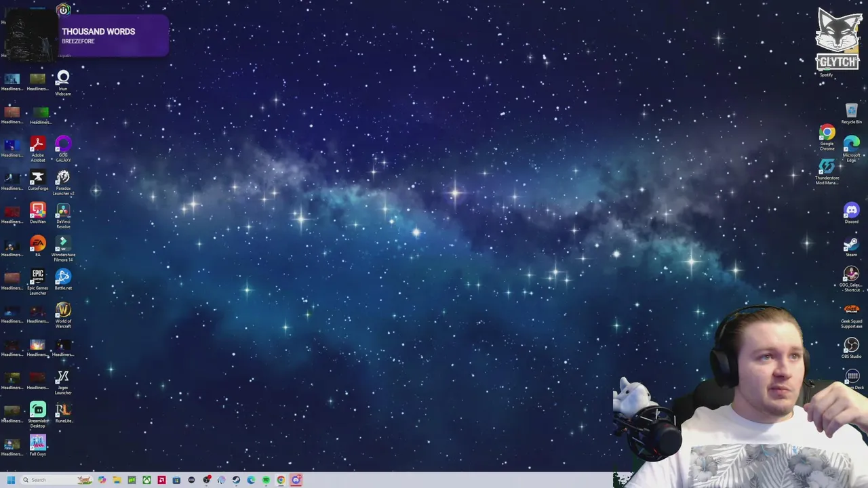Select DouWan desktop shortcut
The height and width of the screenshot is (488, 868).
tap(37, 214)
